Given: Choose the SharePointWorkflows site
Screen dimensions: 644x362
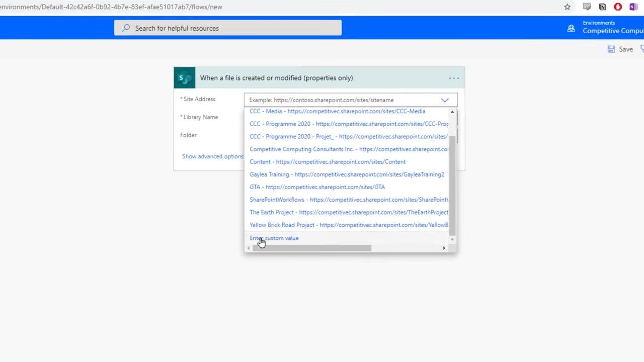Looking at the screenshot, I should click(349, 200).
